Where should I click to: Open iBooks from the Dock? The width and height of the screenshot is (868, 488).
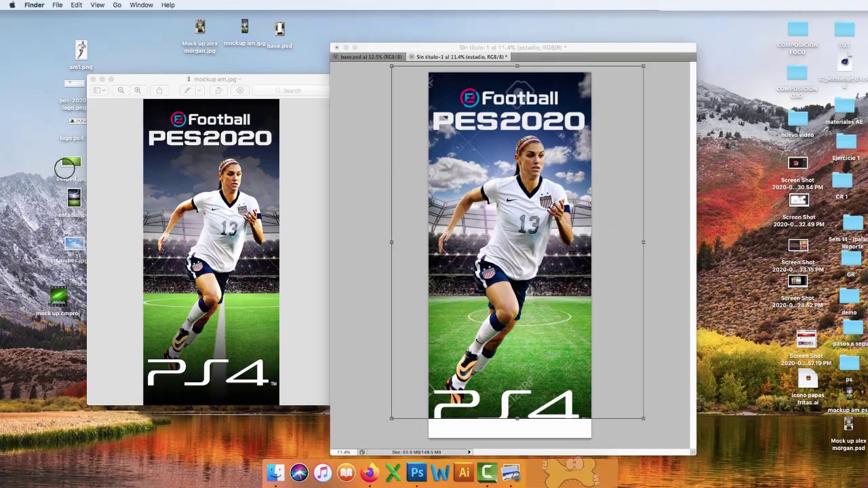346,472
